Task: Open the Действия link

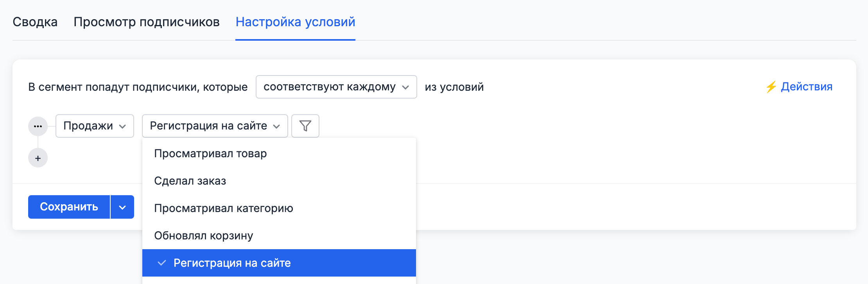Action: [807, 87]
